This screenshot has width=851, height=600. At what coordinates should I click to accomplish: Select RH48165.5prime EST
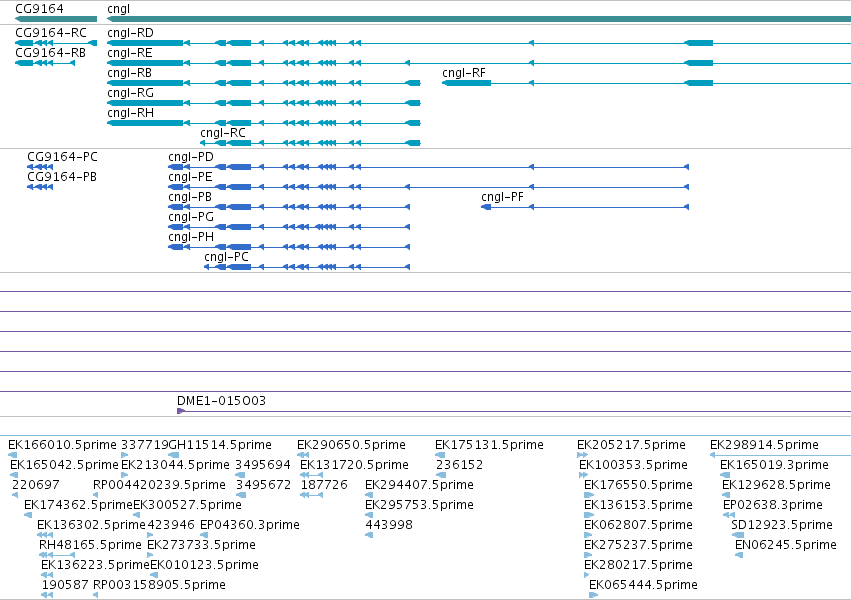[x=90, y=545]
